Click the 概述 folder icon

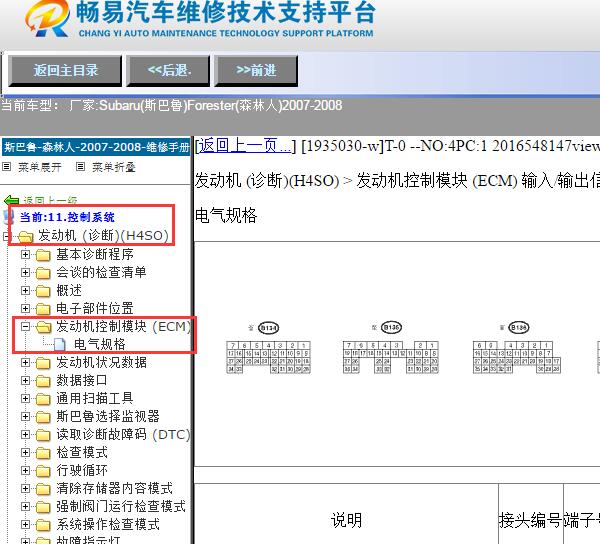point(43,291)
